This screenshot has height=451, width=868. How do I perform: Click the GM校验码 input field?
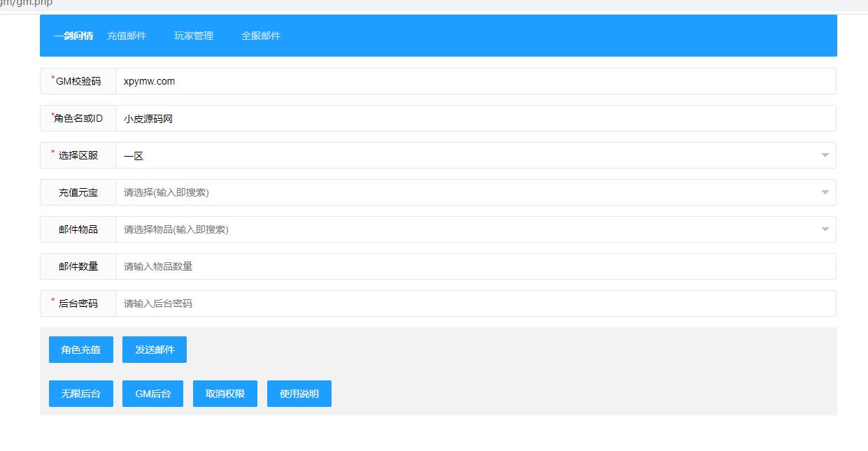click(476, 81)
